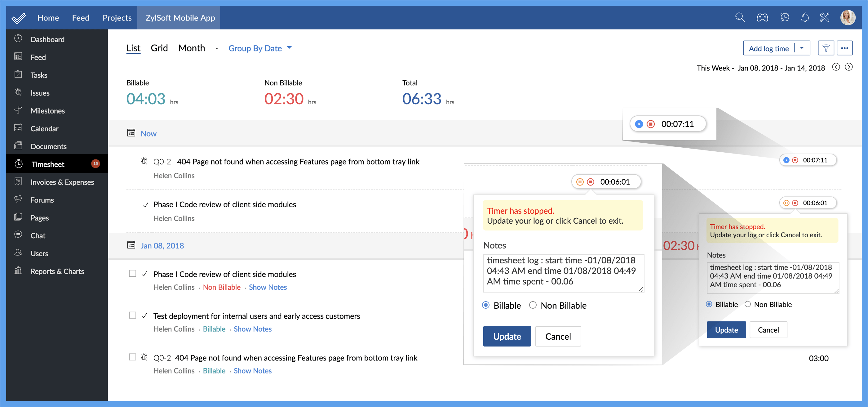868x407 pixels.
Task: Open the notifications bell
Action: pos(805,17)
